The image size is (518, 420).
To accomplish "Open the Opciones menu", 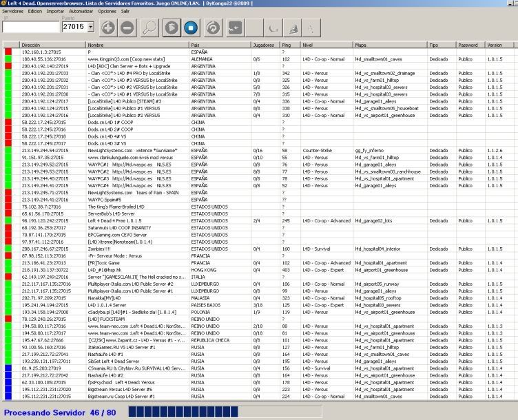I will tap(107, 11).
